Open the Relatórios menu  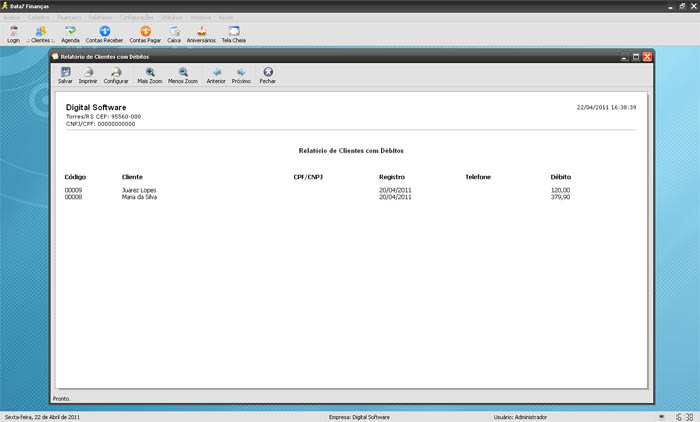tap(100, 17)
